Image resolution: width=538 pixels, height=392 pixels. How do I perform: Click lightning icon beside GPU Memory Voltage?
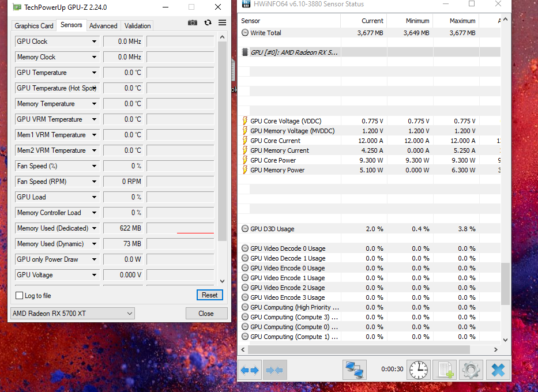pos(245,131)
